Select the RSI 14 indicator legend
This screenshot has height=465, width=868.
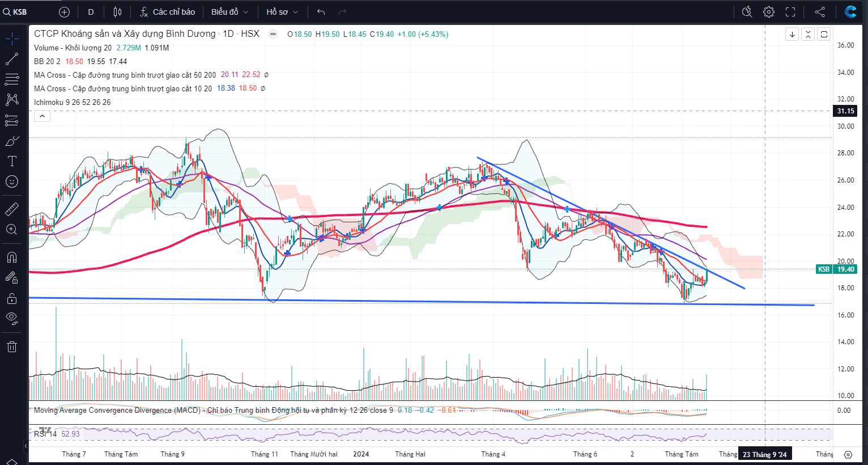(x=45, y=434)
